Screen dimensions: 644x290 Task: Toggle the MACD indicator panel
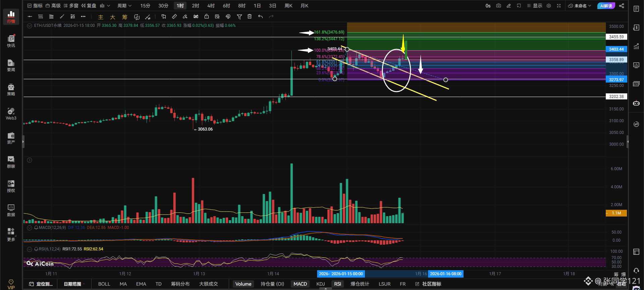click(x=300, y=284)
